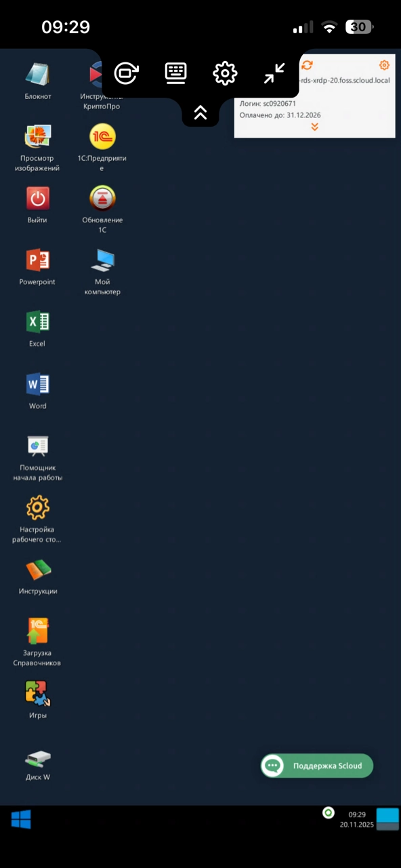401x868 pixels.
Task: Open Мой компьютер icon
Action: tap(102, 260)
